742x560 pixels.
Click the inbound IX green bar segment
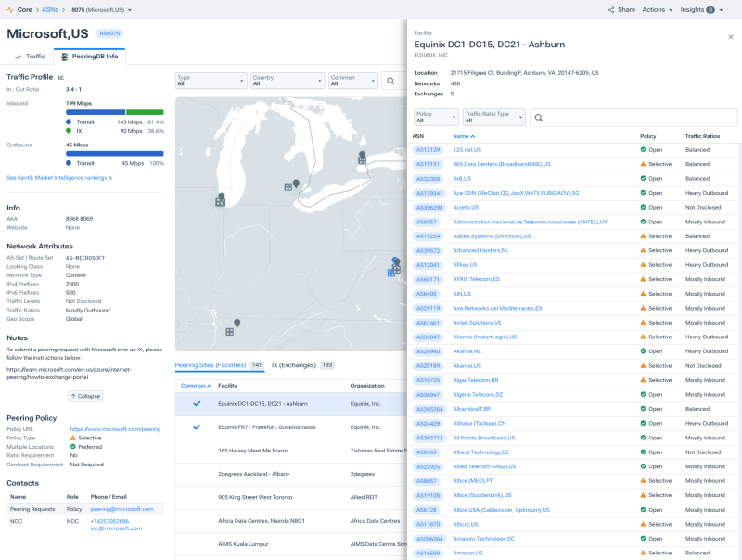coord(145,112)
